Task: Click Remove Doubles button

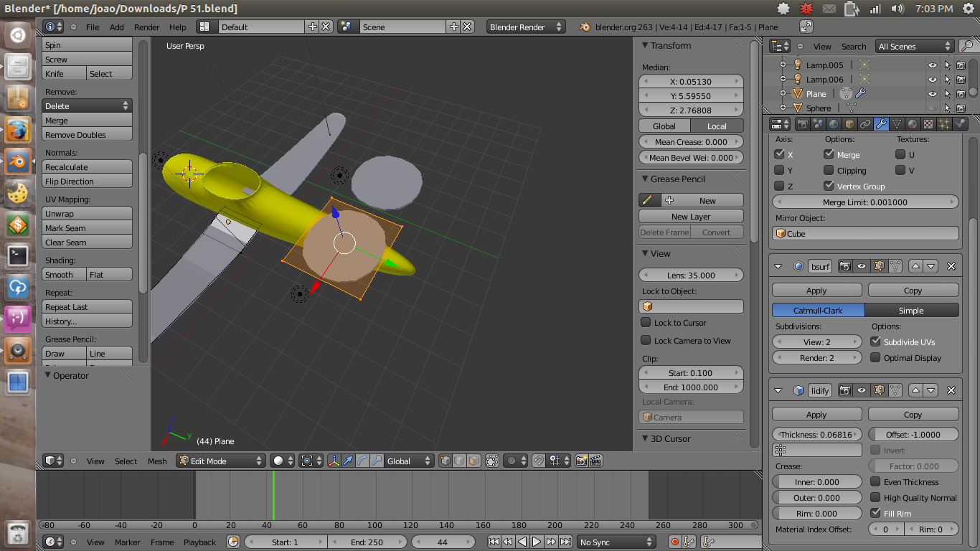Action: click(87, 135)
